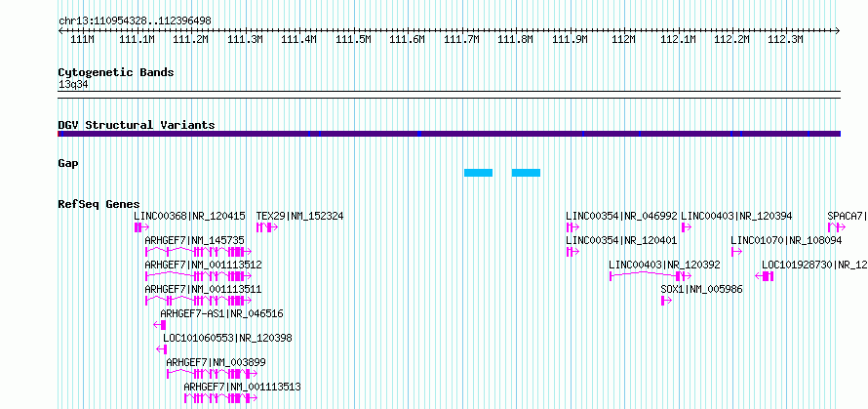Click the 111.3M ruler tick label

[245, 39]
